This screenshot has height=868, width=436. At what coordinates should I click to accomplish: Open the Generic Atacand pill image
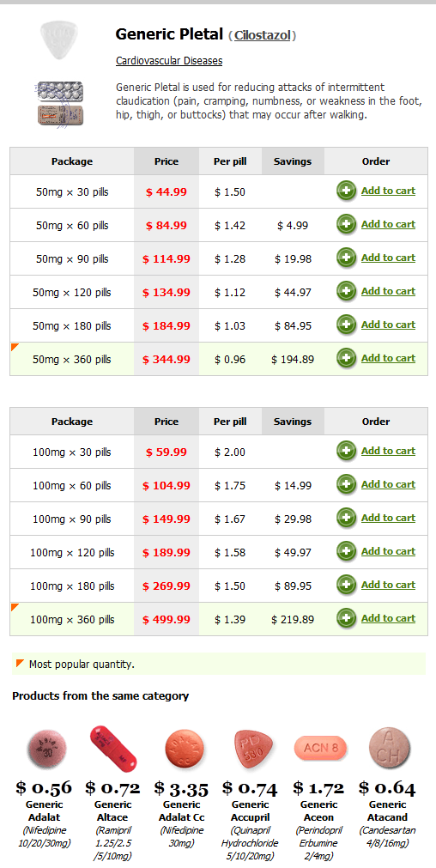[390, 747]
